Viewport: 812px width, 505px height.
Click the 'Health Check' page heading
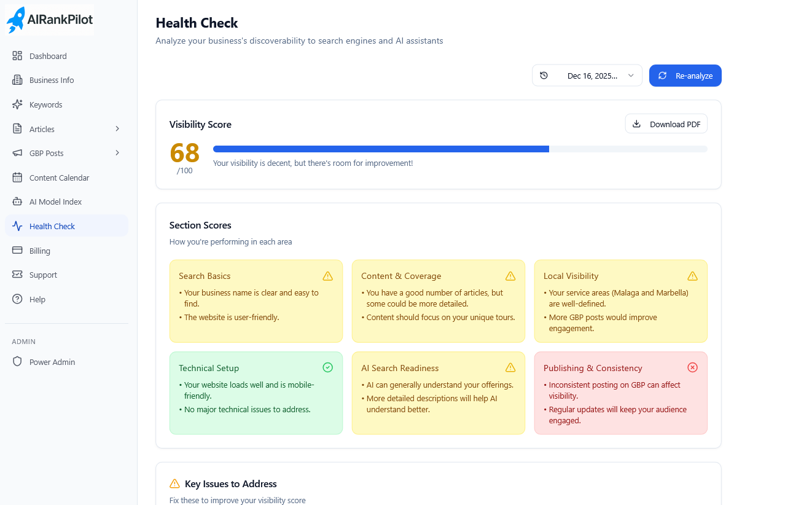(197, 23)
